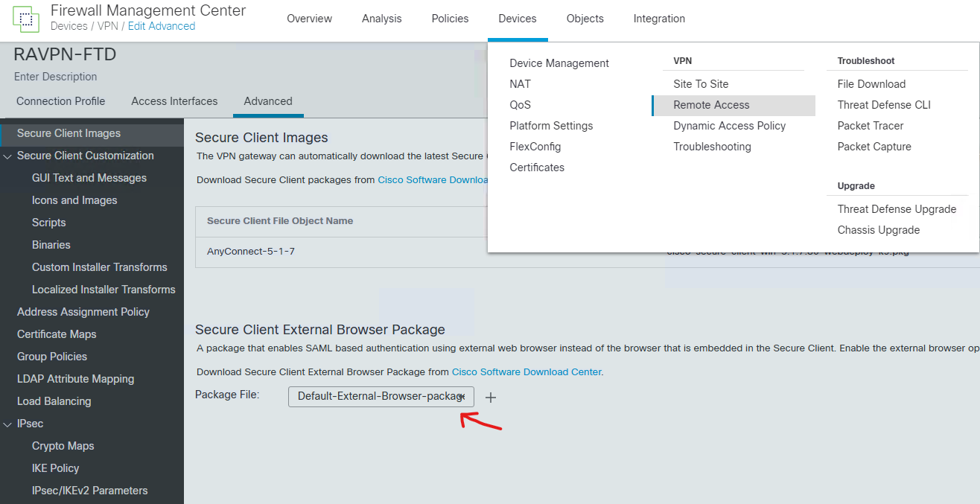
Task: Open Certificates from Devices menu
Action: 537,168
